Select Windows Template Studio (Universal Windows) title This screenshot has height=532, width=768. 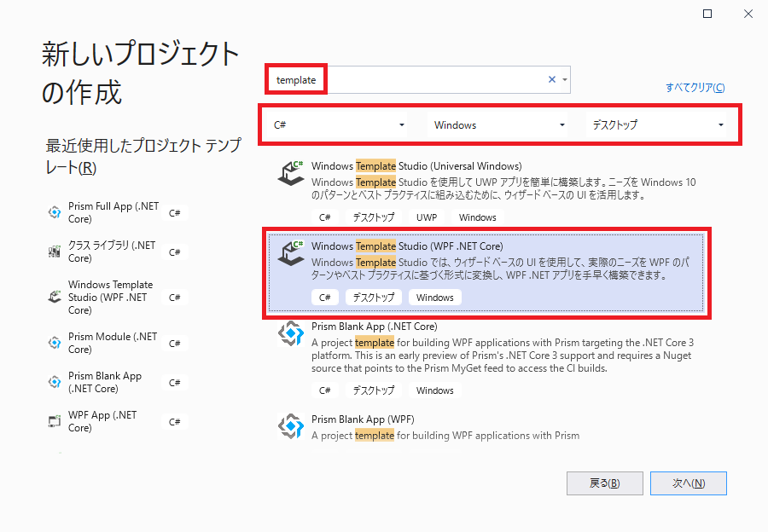[416, 166]
